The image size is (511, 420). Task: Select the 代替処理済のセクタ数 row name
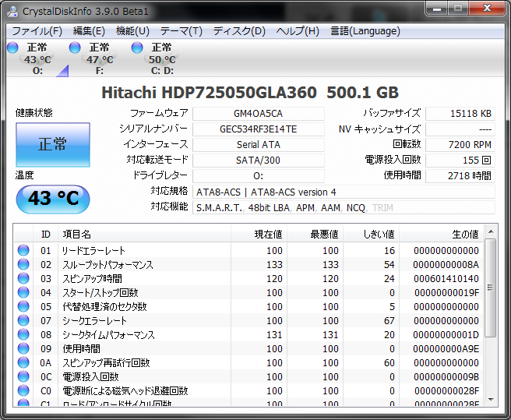[104, 306]
